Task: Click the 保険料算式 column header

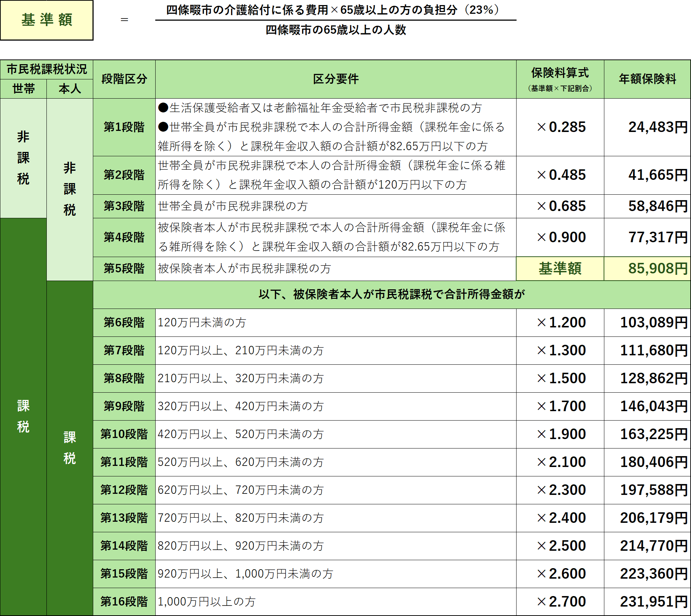Action: (560, 79)
